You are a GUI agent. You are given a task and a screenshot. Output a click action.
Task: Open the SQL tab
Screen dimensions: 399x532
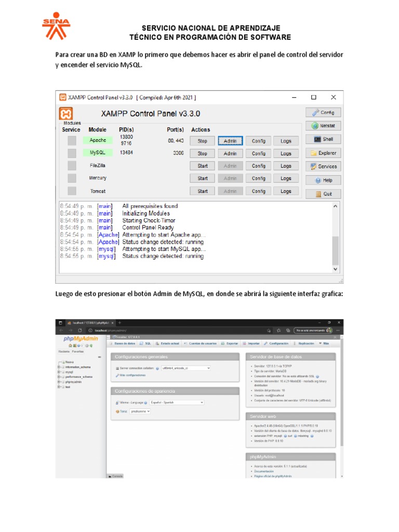(145, 343)
